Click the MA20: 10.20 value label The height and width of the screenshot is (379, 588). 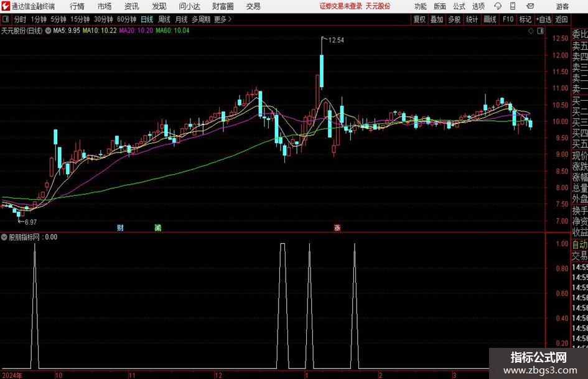point(136,30)
